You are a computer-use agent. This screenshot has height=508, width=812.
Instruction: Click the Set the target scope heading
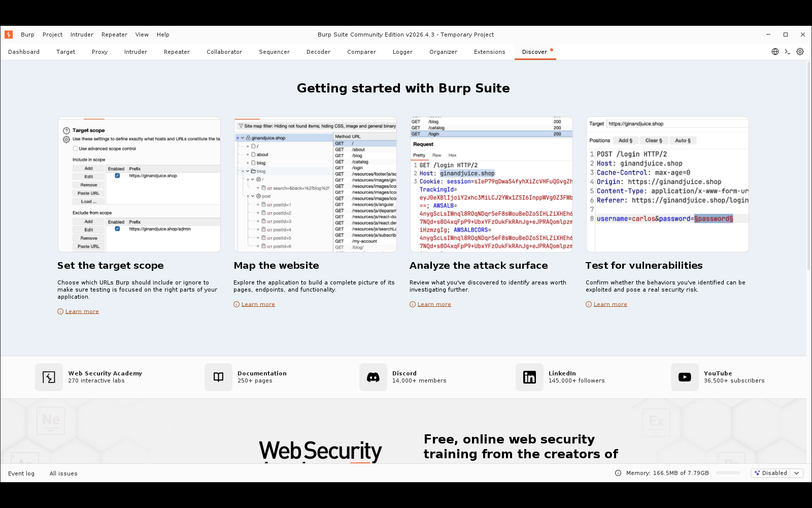click(111, 266)
